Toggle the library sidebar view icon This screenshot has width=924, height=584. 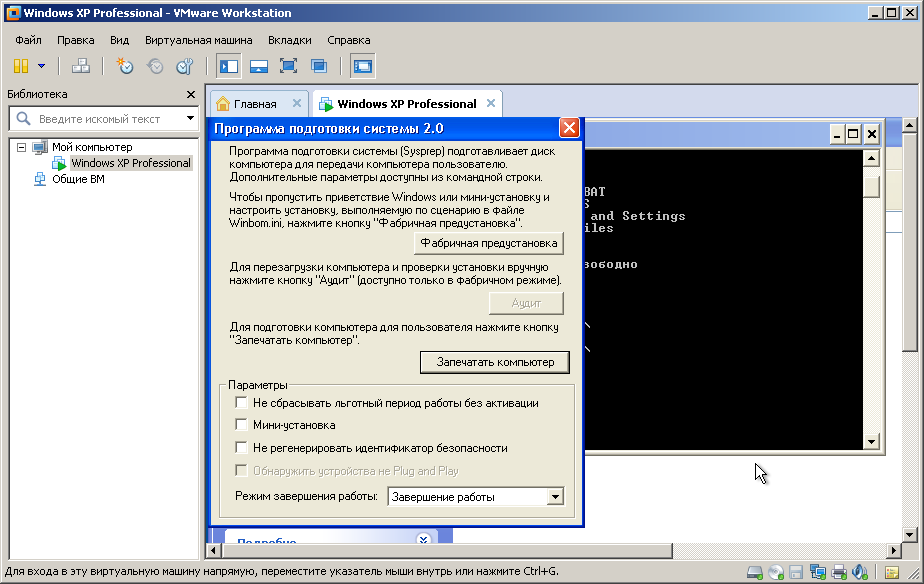(228, 66)
